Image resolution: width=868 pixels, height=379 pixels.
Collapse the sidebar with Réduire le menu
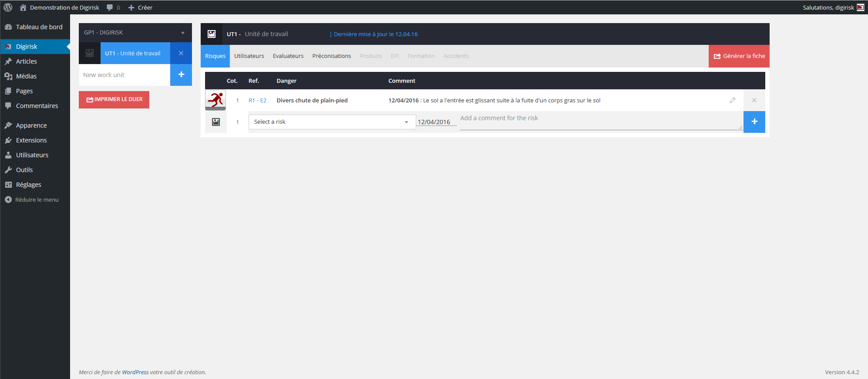coord(35,200)
